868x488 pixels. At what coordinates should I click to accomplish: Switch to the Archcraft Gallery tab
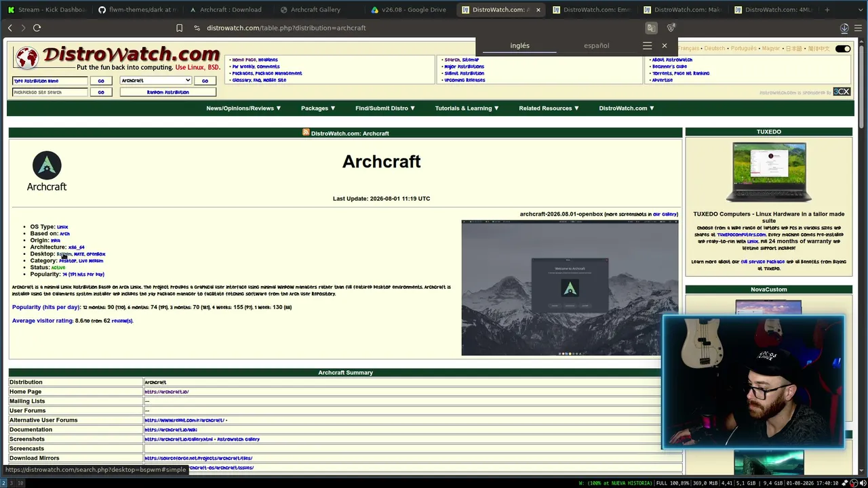tap(319, 9)
